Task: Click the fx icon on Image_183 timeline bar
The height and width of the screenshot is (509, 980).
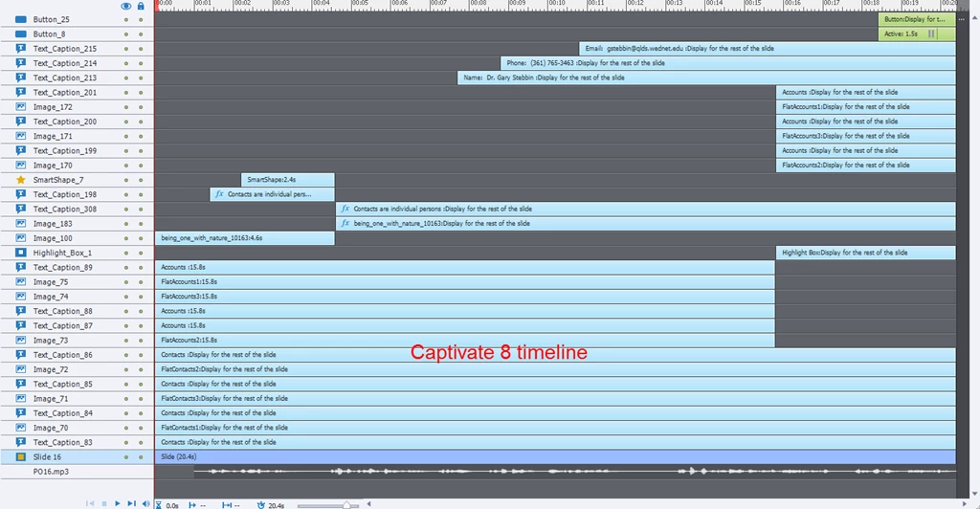Action: click(x=345, y=223)
